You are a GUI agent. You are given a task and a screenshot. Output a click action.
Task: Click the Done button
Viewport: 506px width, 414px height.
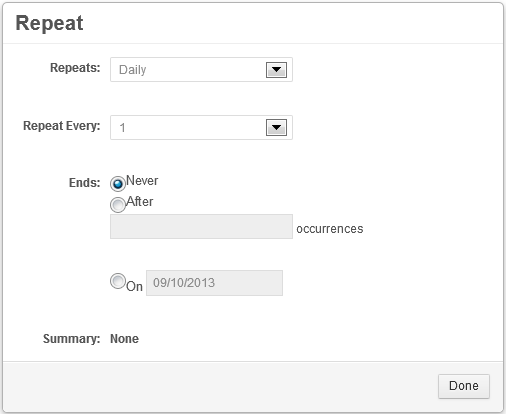click(x=464, y=386)
